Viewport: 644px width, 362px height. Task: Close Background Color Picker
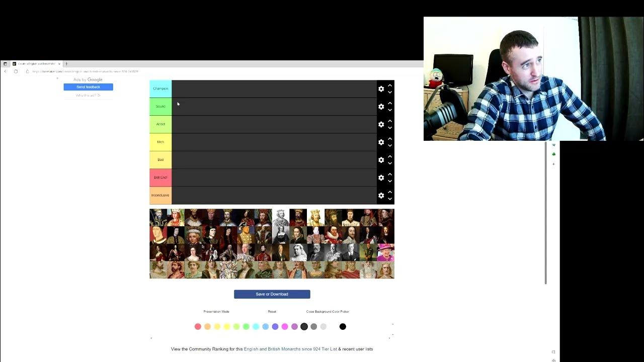pyautogui.click(x=328, y=312)
